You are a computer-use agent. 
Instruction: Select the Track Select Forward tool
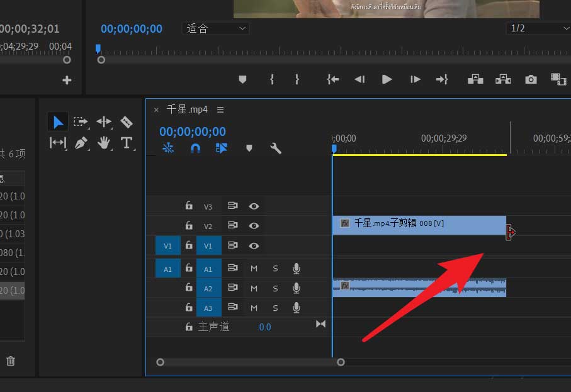point(81,121)
